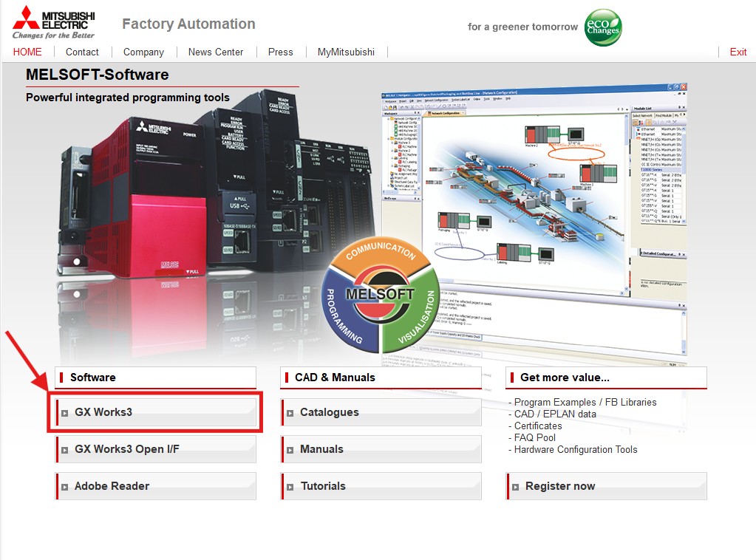Open the HOME menu item

(27, 52)
